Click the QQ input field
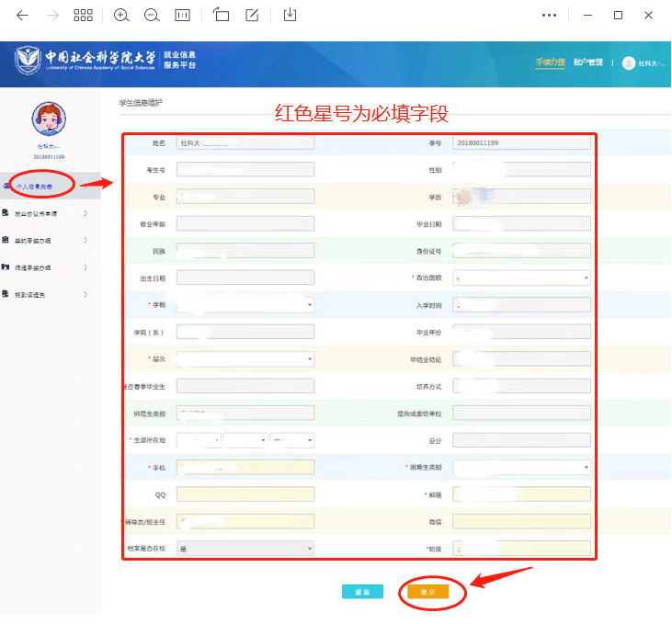 point(245,494)
